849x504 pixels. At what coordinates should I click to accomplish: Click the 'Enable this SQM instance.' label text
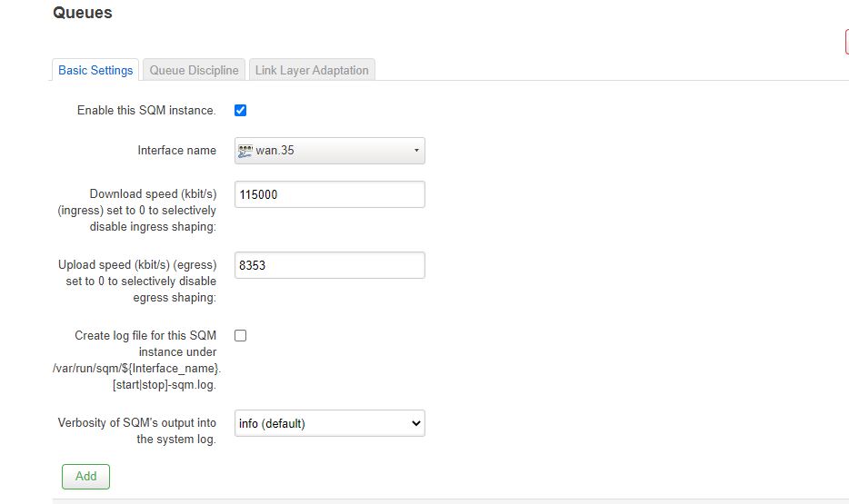click(x=146, y=110)
